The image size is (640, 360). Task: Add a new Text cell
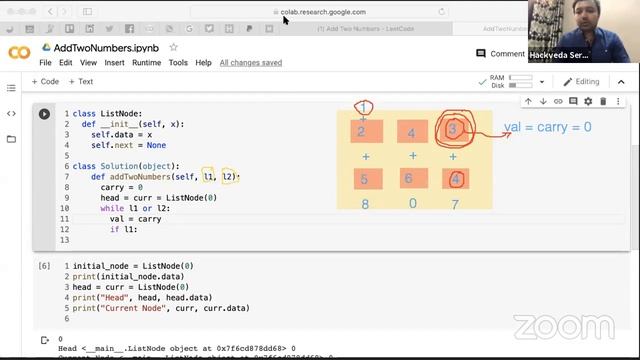click(x=81, y=82)
